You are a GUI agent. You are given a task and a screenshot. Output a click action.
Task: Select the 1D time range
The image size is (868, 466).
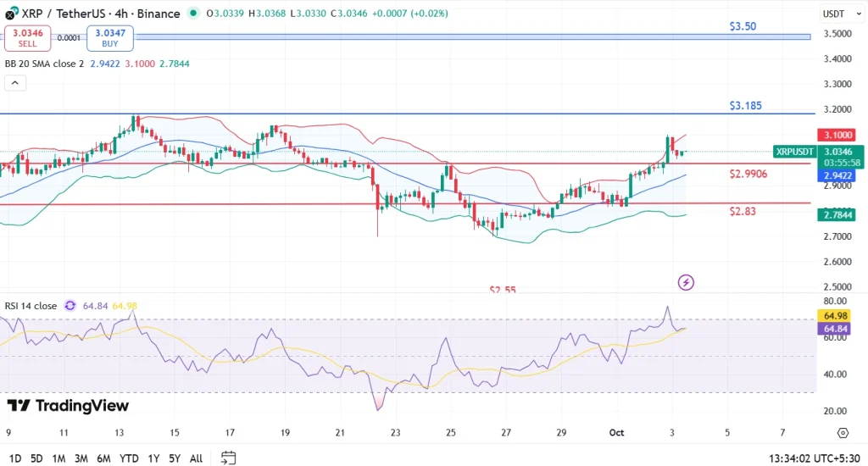[14, 458]
